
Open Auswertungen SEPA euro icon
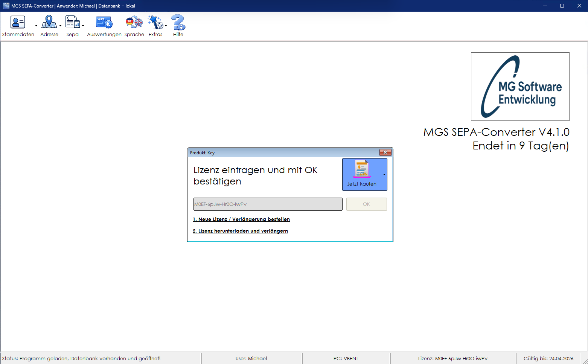pyautogui.click(x=104, y=23)
